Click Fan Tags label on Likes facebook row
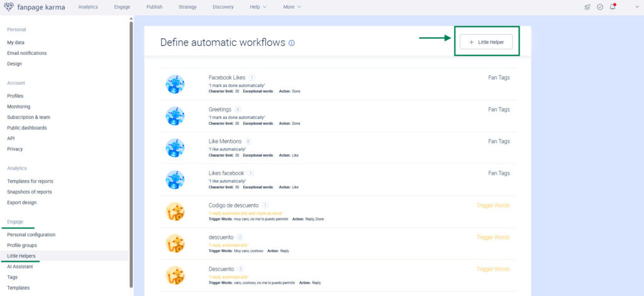Screen dimensions: 644x296 [x=499, y=173]
